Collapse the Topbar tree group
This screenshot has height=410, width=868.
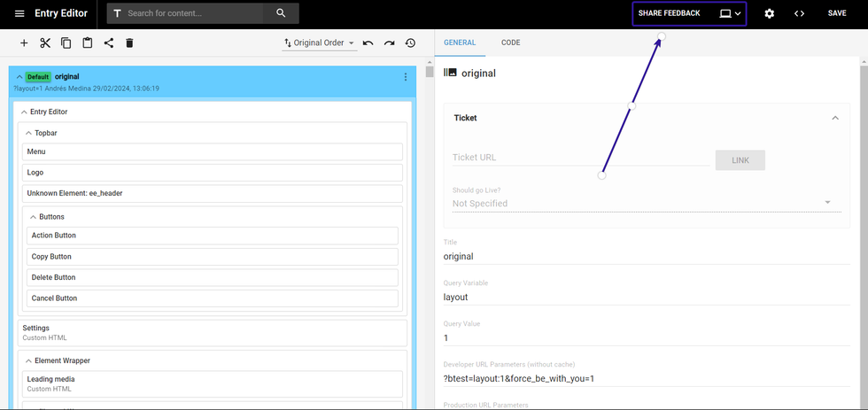point(27,133)
